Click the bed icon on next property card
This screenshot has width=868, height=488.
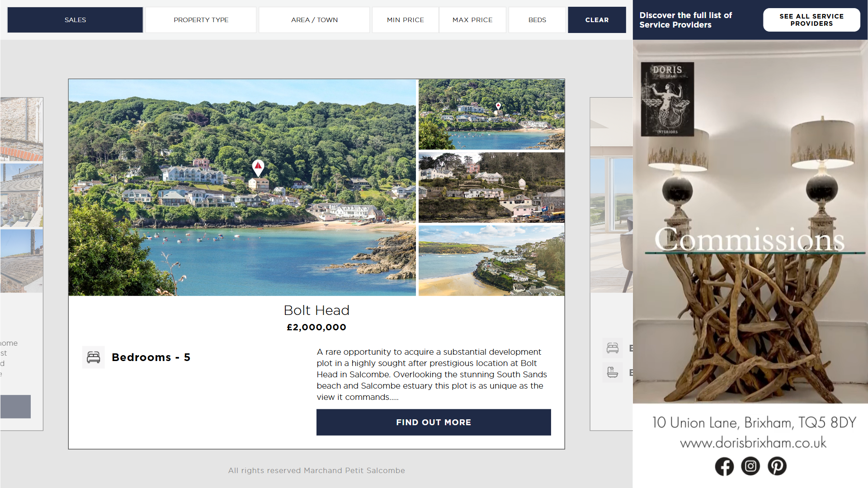click(x=613, y=348)
